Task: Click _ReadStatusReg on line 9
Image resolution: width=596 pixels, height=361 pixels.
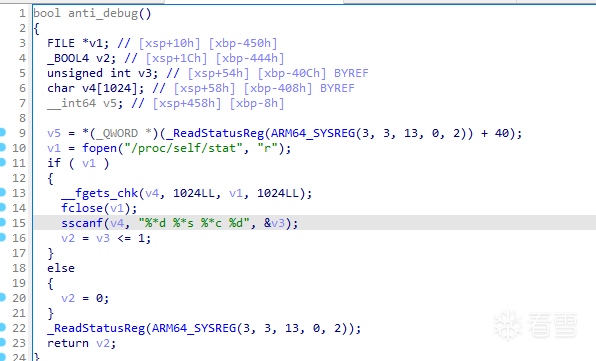Action: point(215,133)
